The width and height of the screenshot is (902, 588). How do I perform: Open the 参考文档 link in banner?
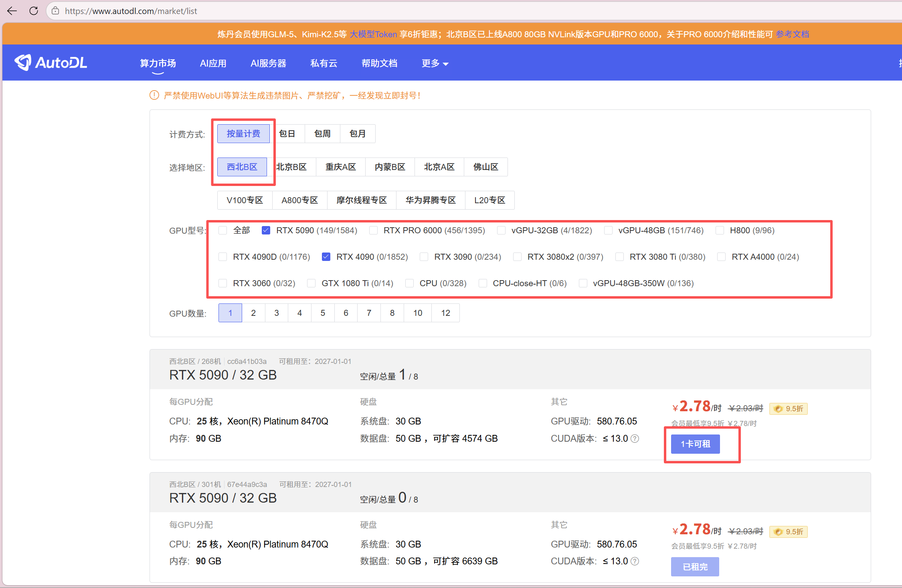point(792,34)
